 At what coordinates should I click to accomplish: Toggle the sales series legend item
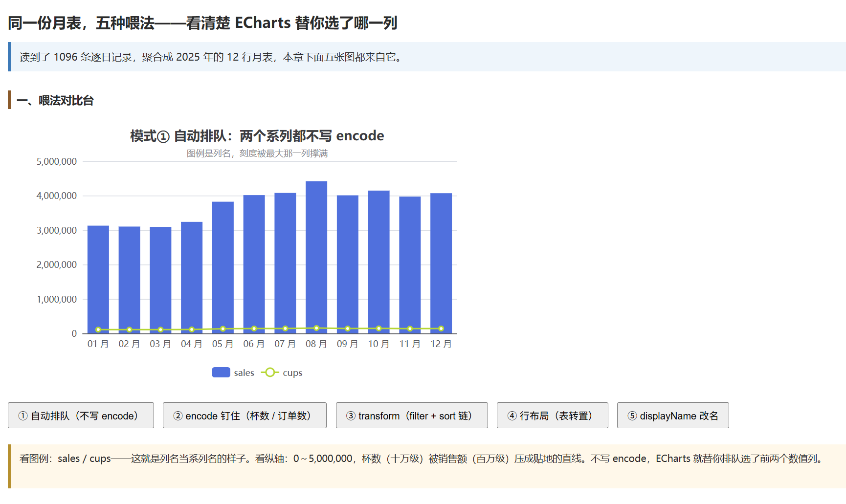[x=233, y=373]
